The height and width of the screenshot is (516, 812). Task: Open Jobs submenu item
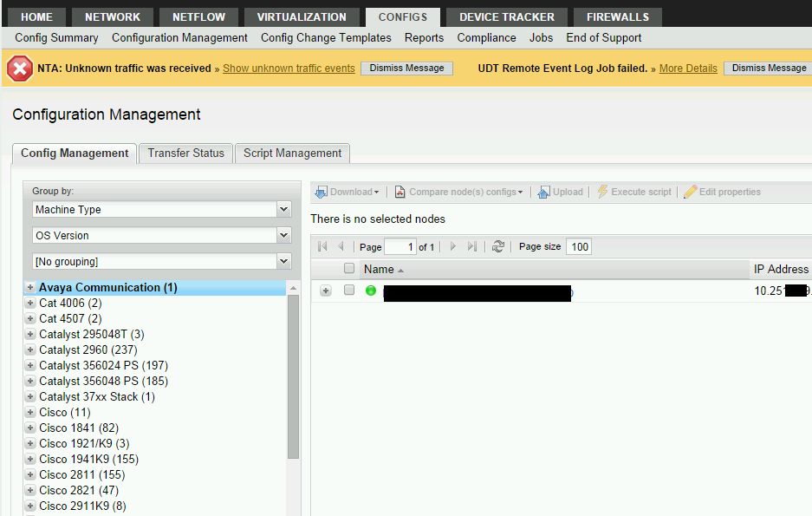point(541,38)
